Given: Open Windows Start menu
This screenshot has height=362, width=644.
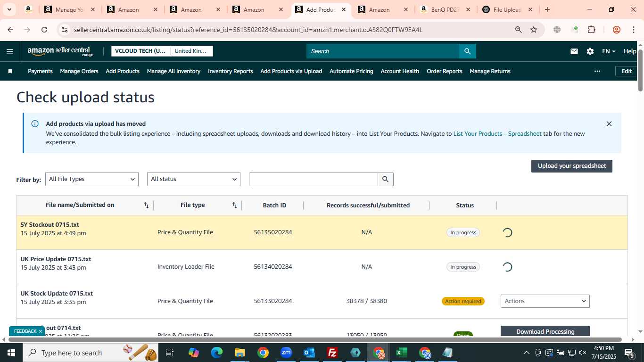Looking at the screenshot, I should pyautogui.click(x=11, y=353).
